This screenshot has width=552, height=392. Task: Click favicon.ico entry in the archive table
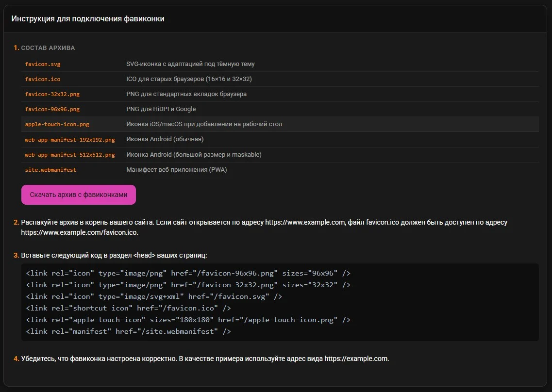pyautogui.click(x=43, y=79)
